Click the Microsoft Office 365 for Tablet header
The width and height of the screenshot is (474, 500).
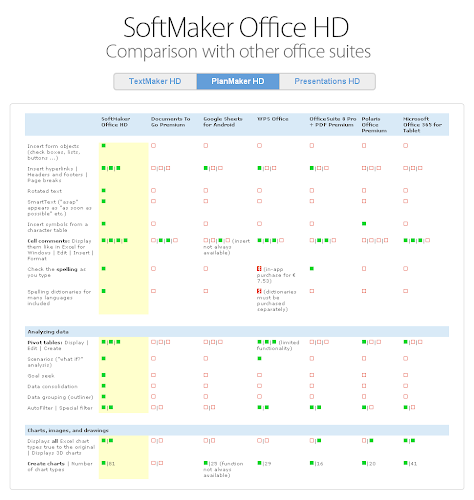tap(422, 125)
